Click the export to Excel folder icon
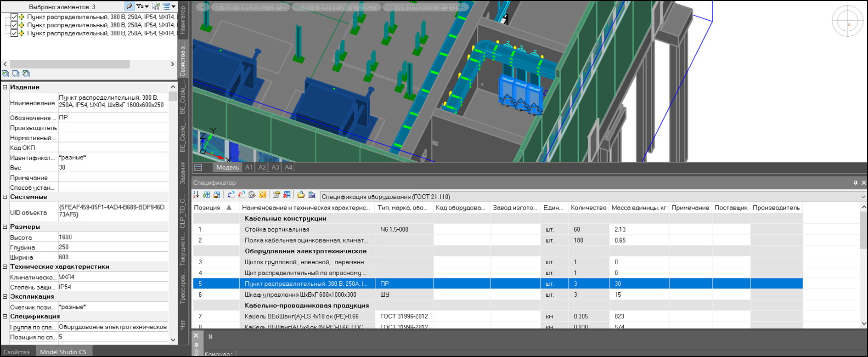The image size is (868, 357). click(x=301, y=195)
